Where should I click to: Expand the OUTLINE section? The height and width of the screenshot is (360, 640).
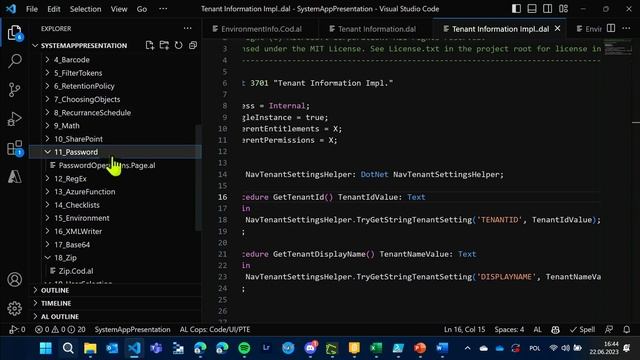[x=55, y=290]
